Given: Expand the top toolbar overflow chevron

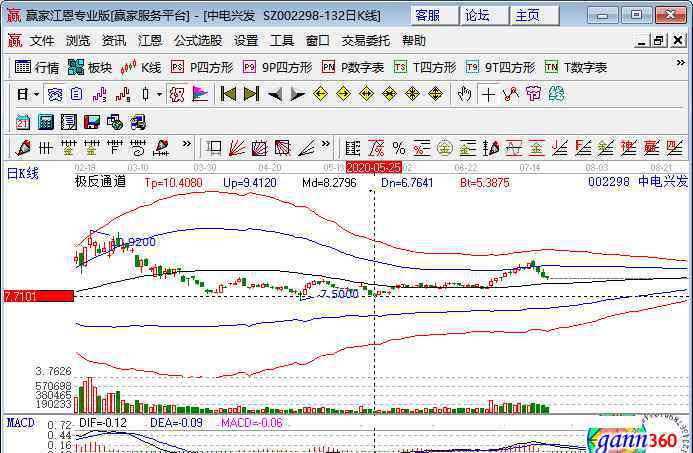Looking at the screenshot, I should pyautogui.click(x=681, y=63).
